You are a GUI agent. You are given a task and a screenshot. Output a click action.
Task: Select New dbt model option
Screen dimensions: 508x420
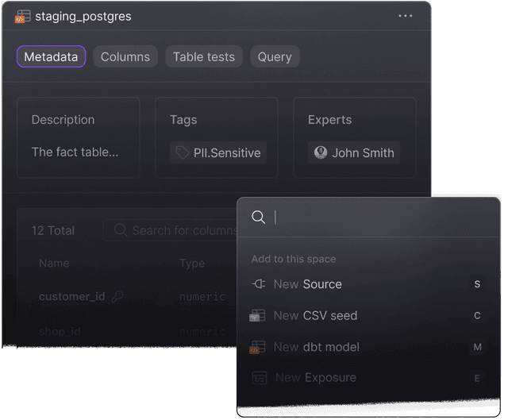click(316, 347)
